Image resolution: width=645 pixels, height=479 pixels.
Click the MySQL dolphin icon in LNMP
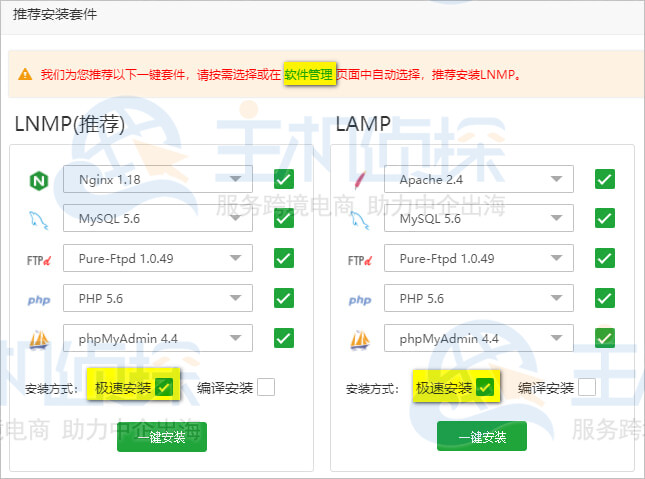pos(39,220)
